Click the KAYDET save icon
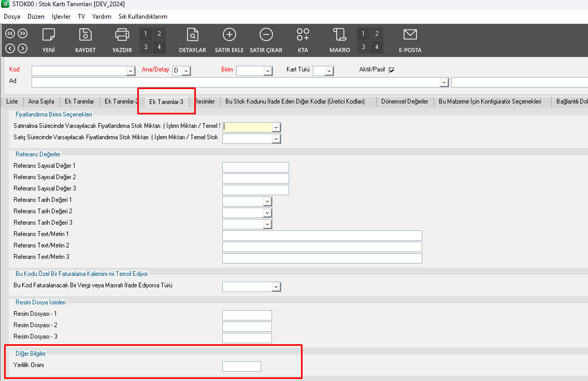 click(x=85, y=35)
